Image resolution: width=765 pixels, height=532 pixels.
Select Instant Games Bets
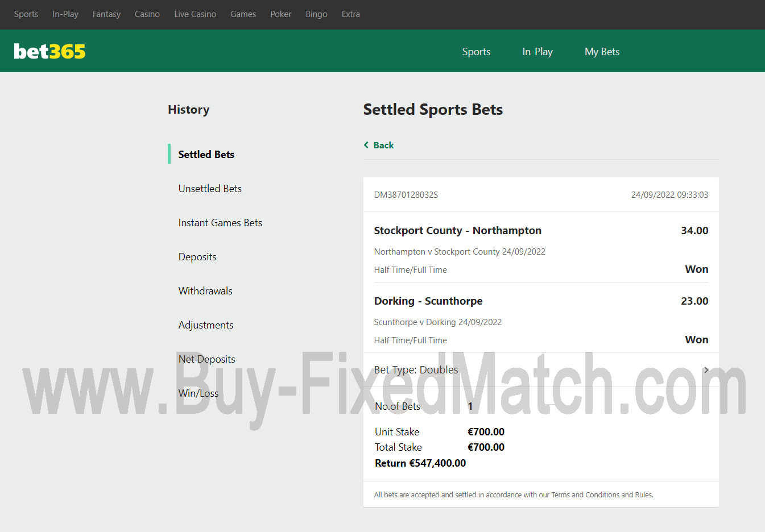(220, 223)
